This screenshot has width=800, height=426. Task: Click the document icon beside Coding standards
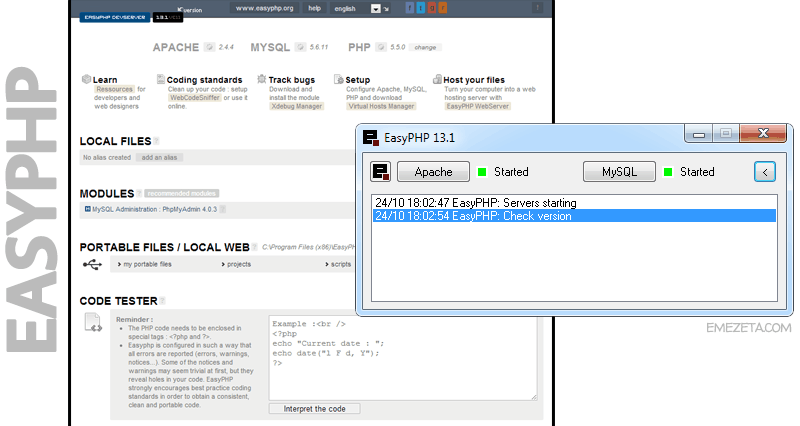pyautogui.click(x=161, y=79)
